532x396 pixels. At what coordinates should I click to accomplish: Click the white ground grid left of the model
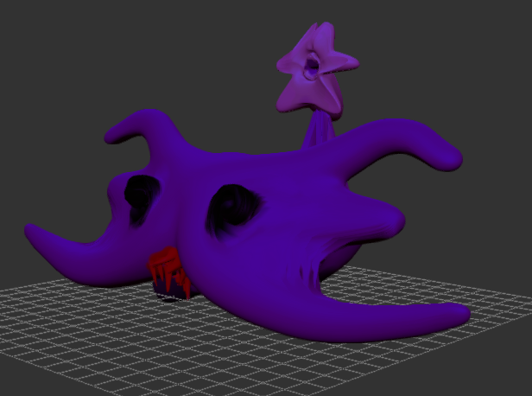click(69, 311)
